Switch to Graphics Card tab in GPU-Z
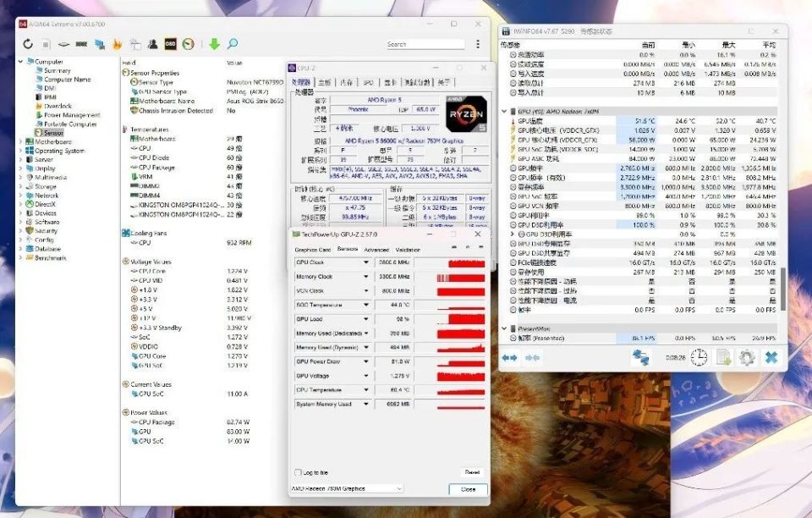 (x=312, y=250)
